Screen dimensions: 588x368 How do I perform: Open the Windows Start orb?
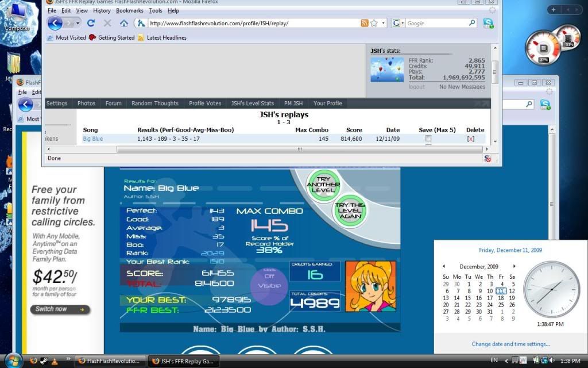pos(13,361)
